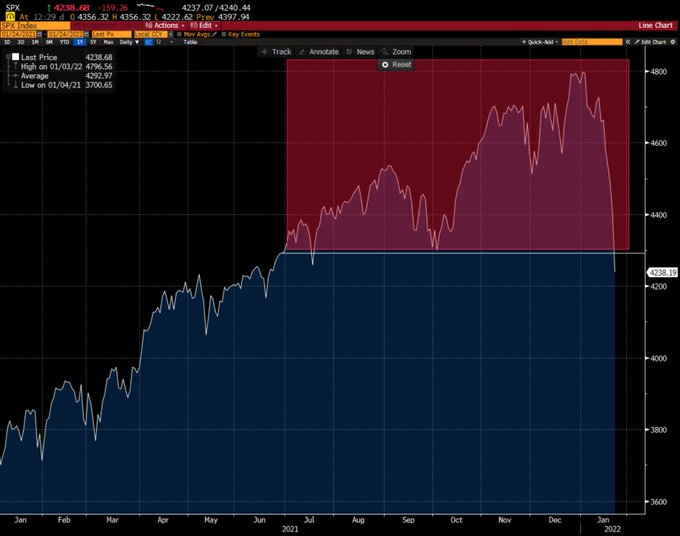This screenshot has width=680, height=536.
Task: Click the Oct label on time axis
Action: (x=456, y=520)
